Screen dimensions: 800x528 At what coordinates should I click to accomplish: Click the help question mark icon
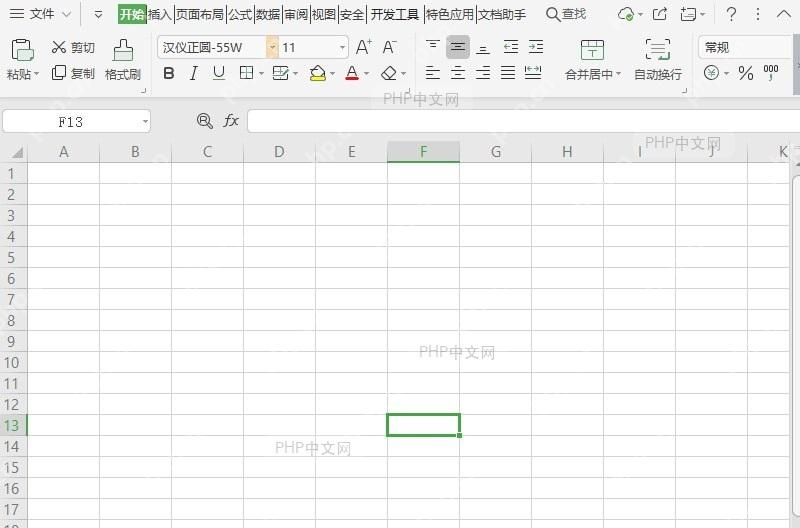tap(731, 14)
